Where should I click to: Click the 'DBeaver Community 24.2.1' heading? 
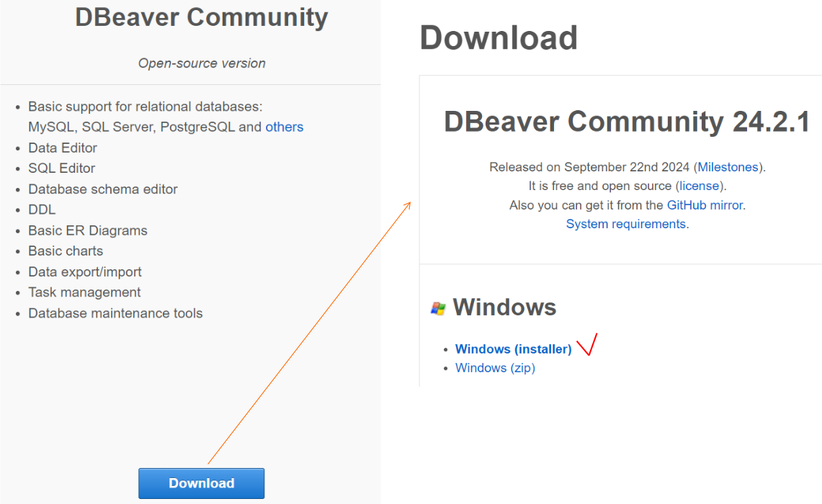pyautogui.click(x=627, y=122)
